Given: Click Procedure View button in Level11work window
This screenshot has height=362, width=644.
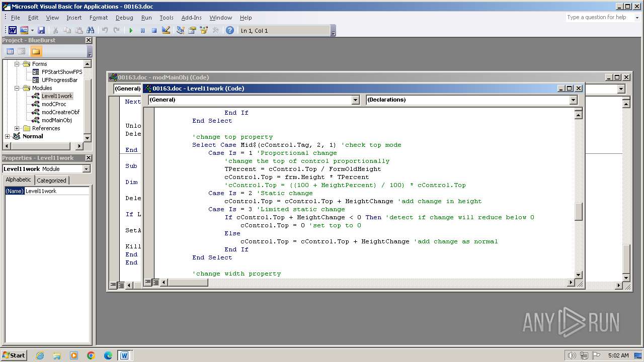Looking at the screenshot, I should (148, 283).
